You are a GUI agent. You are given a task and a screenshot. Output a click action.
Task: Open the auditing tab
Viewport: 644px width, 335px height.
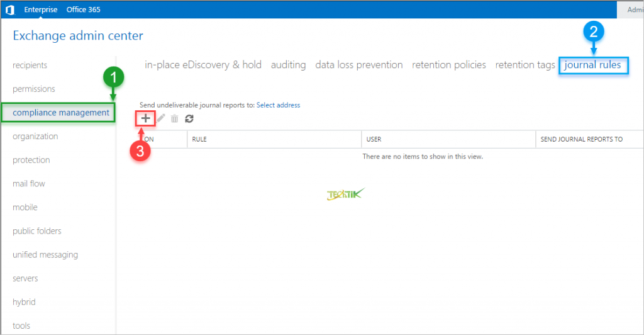(288, 65)
